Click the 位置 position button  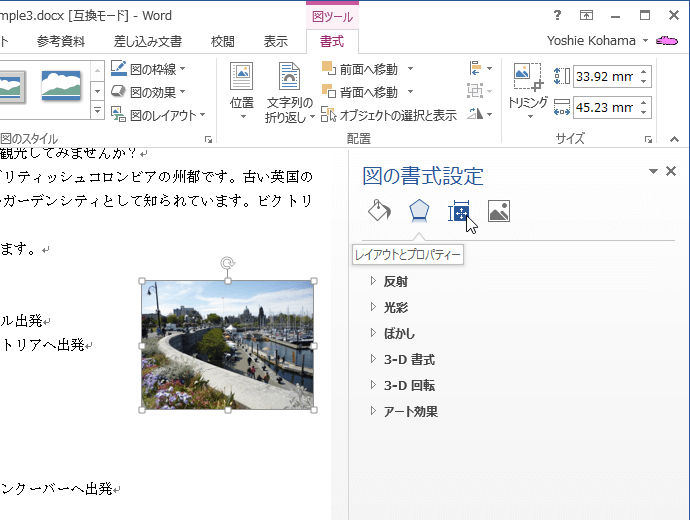(242, 91)
